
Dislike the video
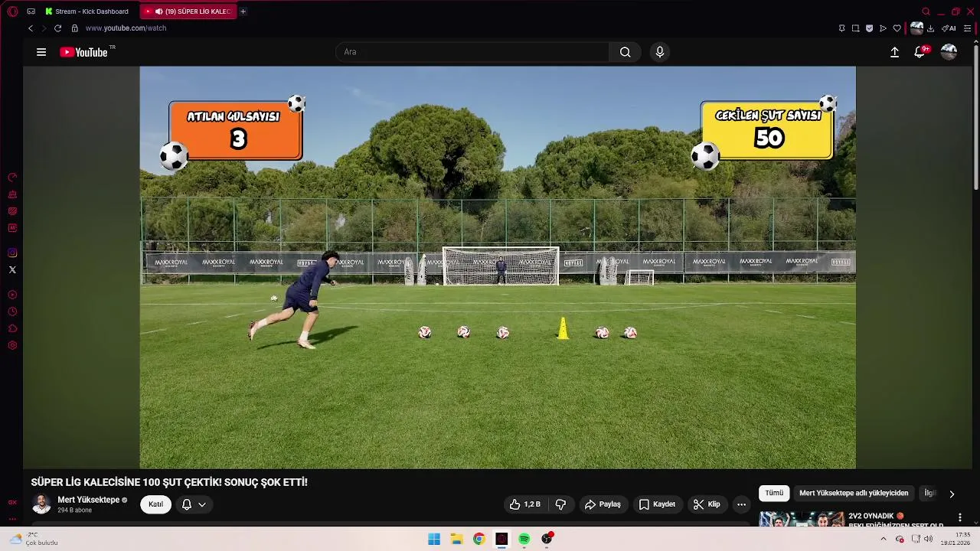pos(560,504)
